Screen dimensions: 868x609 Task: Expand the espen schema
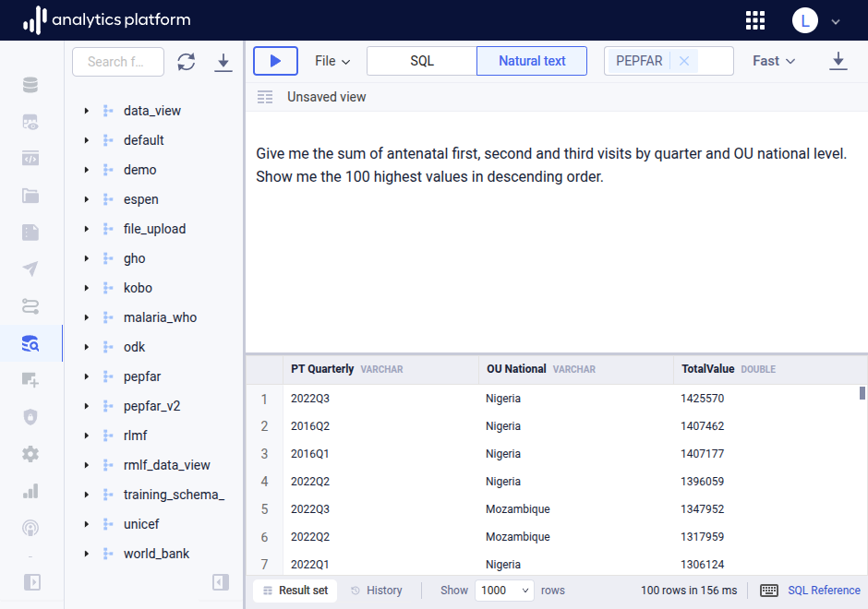pyautogui.click(x=87, y=199)
